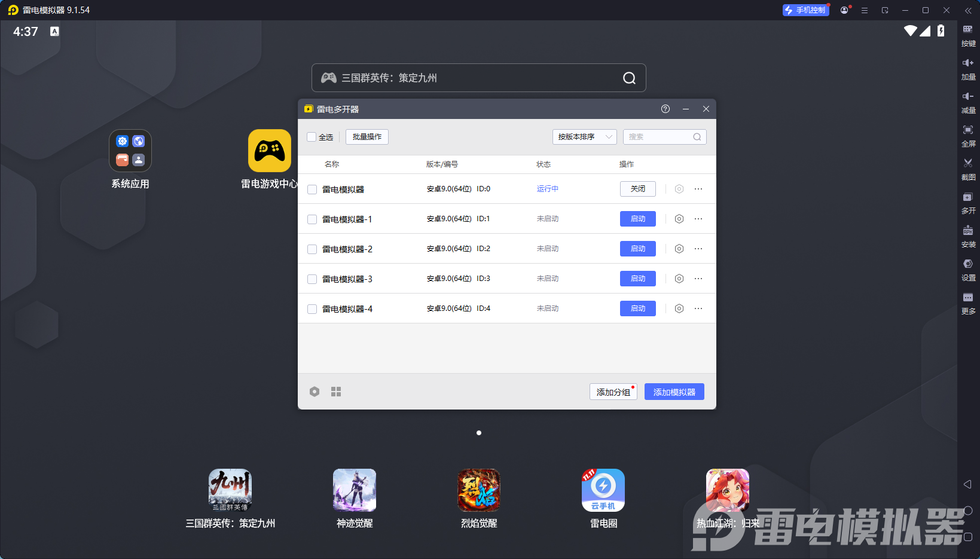Decrease volume with the 减量 icon
980x559 pixels.
968,102
